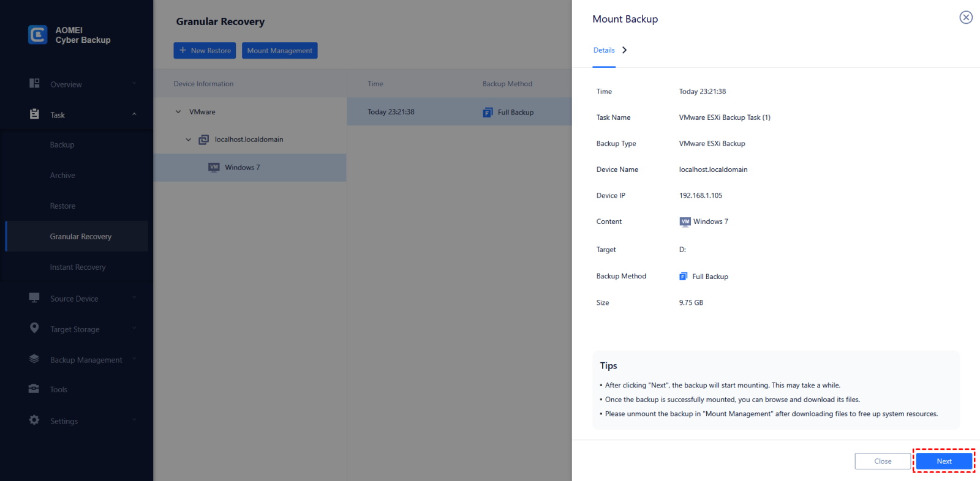Click the 'Full Backup' value in details panel

(x=710, y=277)
